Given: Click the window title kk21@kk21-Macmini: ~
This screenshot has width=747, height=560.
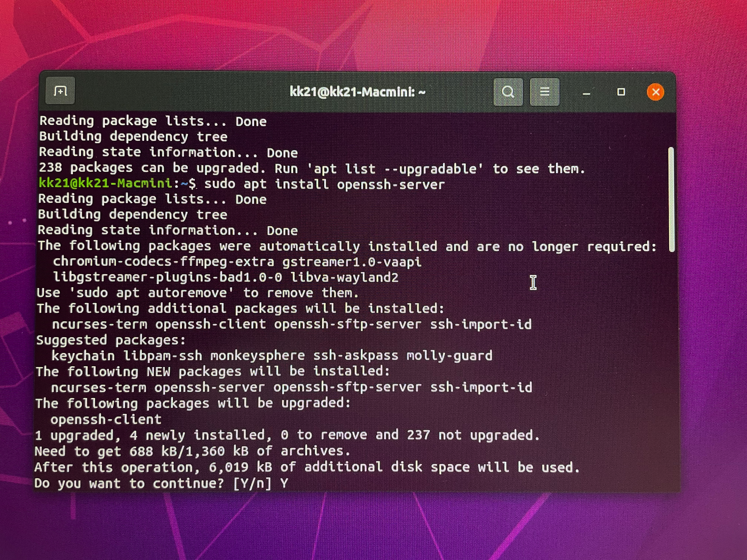Looking at the screenshot, I should click(x=357, y=92).
